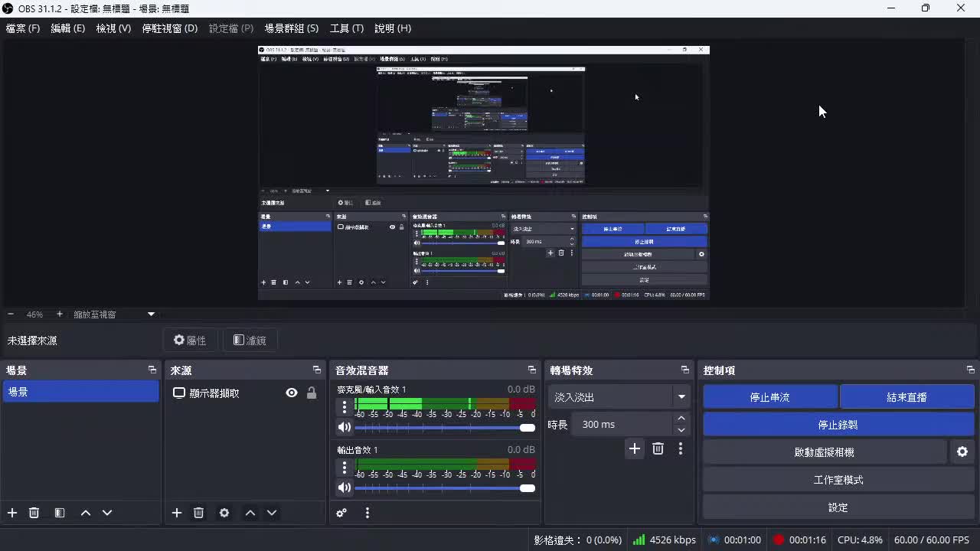
Task: Click the 60.00 / 60.00 FPS status
Action: pos(931,540)
